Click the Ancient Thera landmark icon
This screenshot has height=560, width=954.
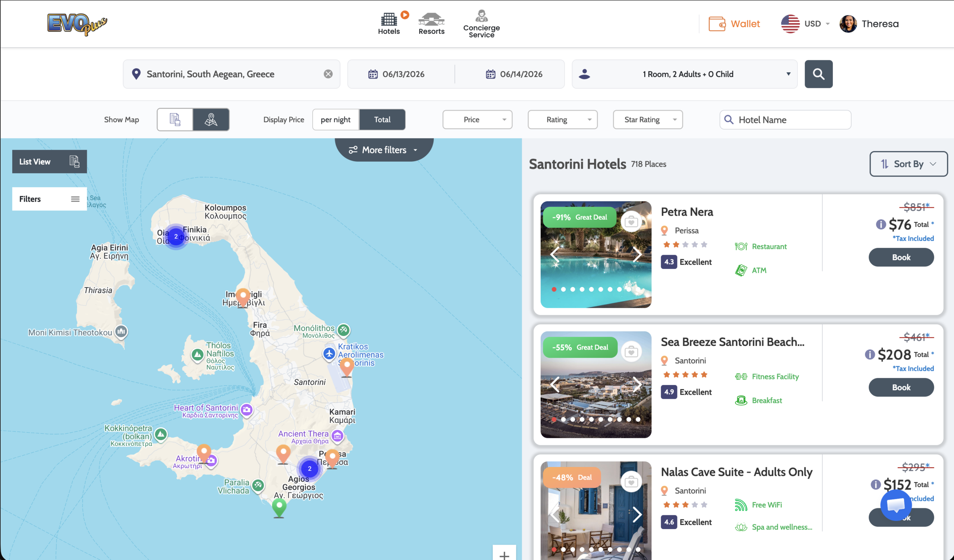pos(337,436)
